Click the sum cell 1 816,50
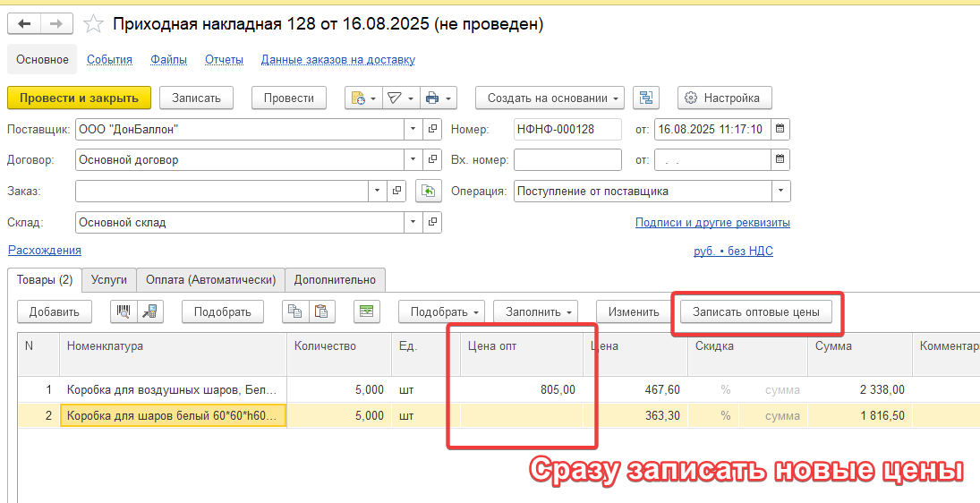 point(860,415)
